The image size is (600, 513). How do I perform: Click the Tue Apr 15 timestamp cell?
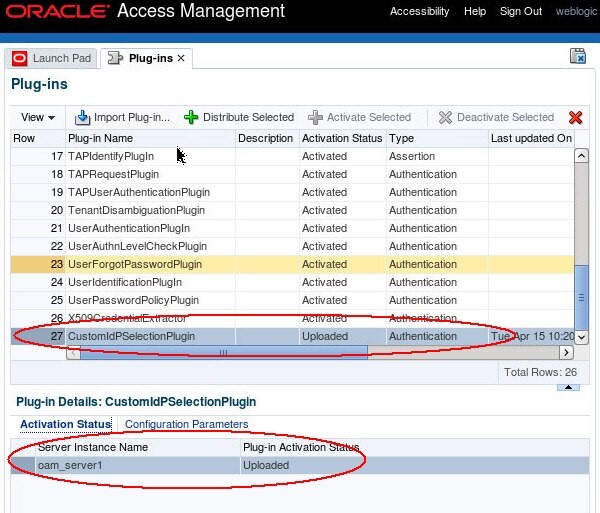coord(532,336)
